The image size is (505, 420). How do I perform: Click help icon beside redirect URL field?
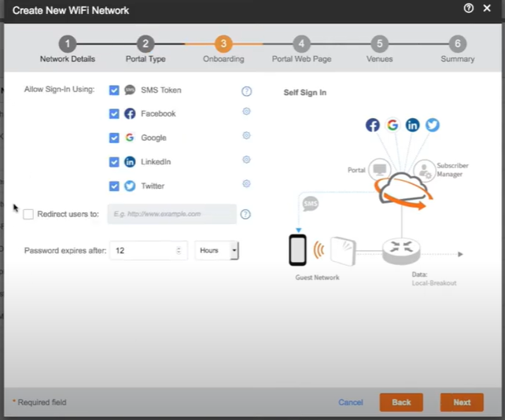pos(245,214)
